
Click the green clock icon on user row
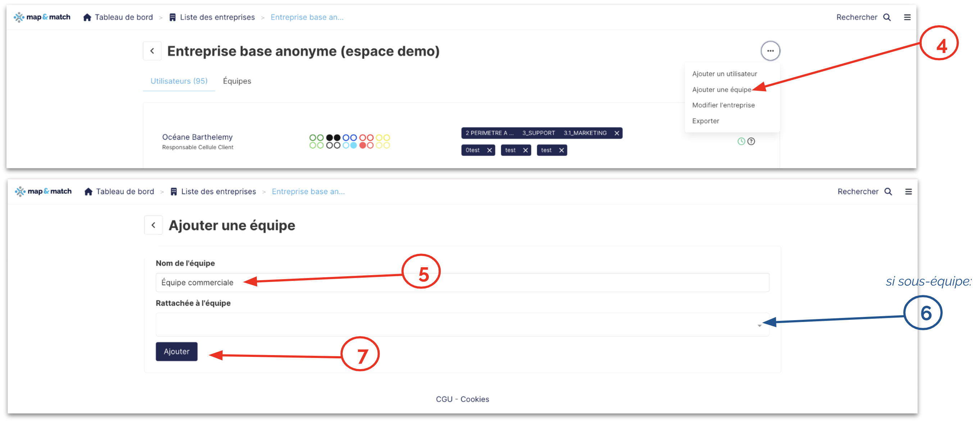click(x=741, y=141)
